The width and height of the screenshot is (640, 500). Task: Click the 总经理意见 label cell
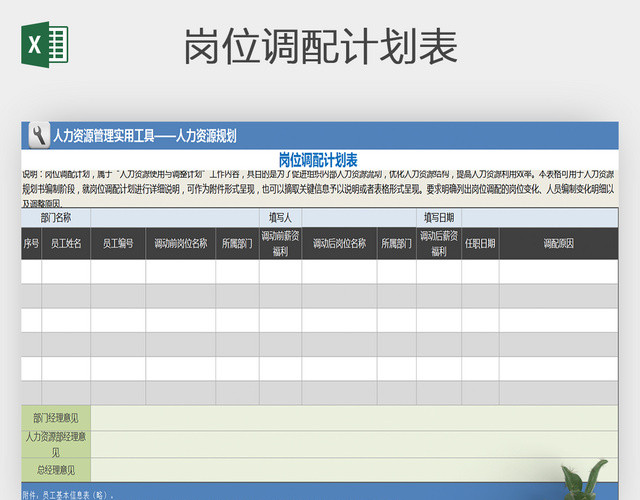click(x=56, y=470)
